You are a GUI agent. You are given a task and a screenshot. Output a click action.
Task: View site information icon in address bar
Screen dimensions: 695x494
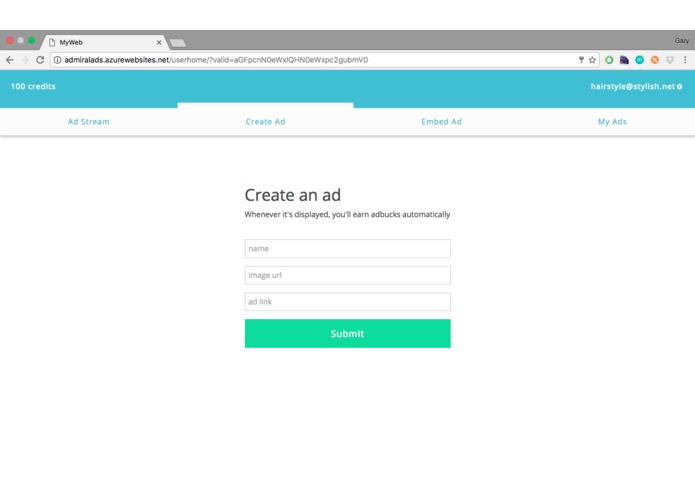click(58, 60)
